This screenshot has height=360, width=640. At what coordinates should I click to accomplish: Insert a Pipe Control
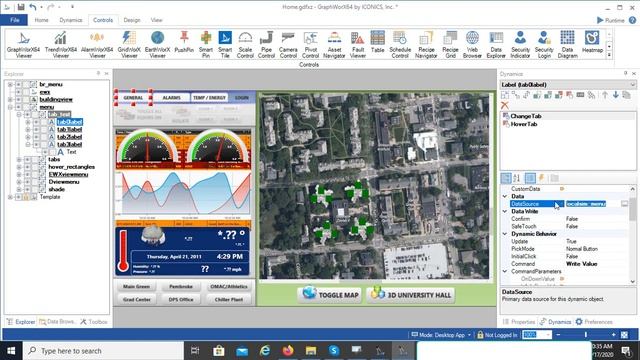[266, 44]
